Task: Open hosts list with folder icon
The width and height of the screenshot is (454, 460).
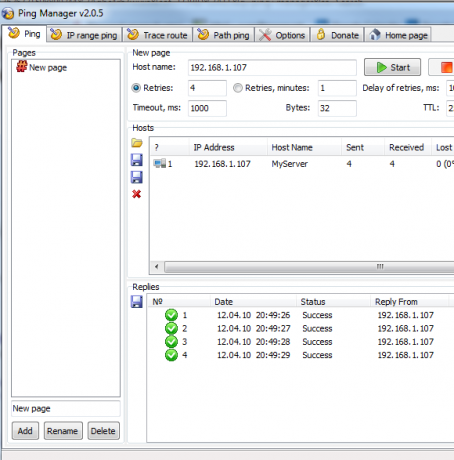Action: click(x=137, y=143)
